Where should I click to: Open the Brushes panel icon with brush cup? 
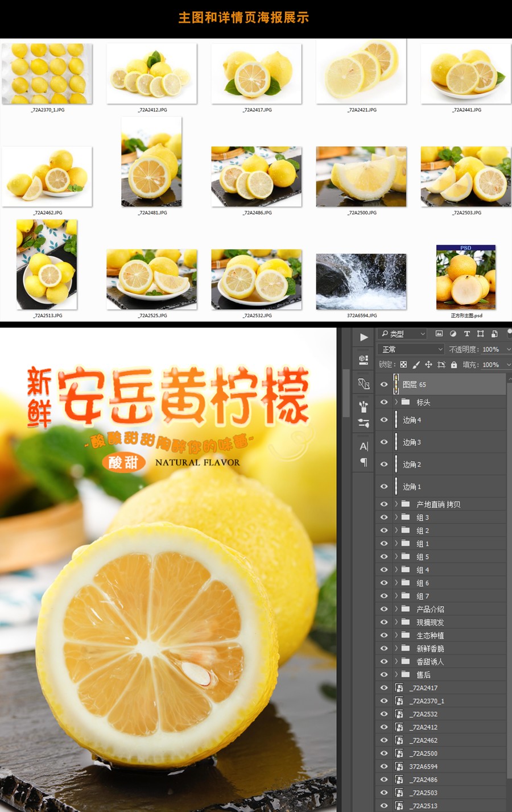tap(364, 406)
